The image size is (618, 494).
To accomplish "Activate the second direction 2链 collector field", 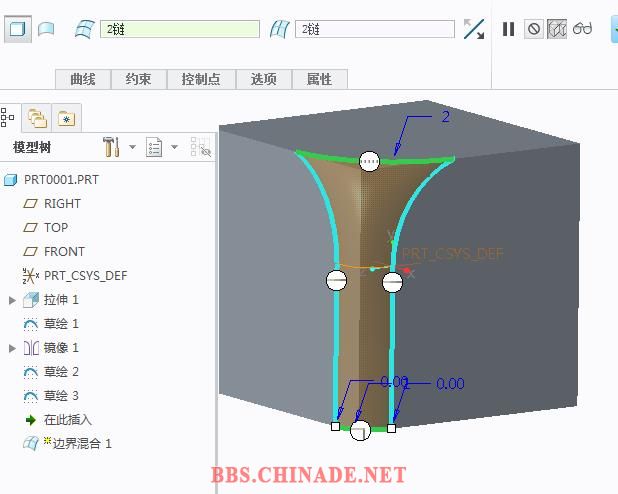I will [x=375, y=29].
